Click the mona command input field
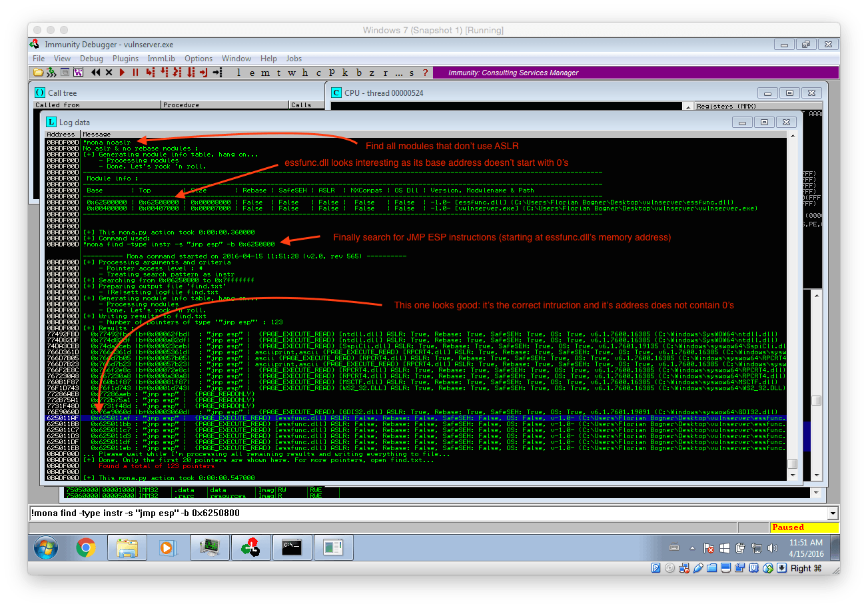Image resolution: width=868 pixels, height=608 pixels. tap(428, 513)
